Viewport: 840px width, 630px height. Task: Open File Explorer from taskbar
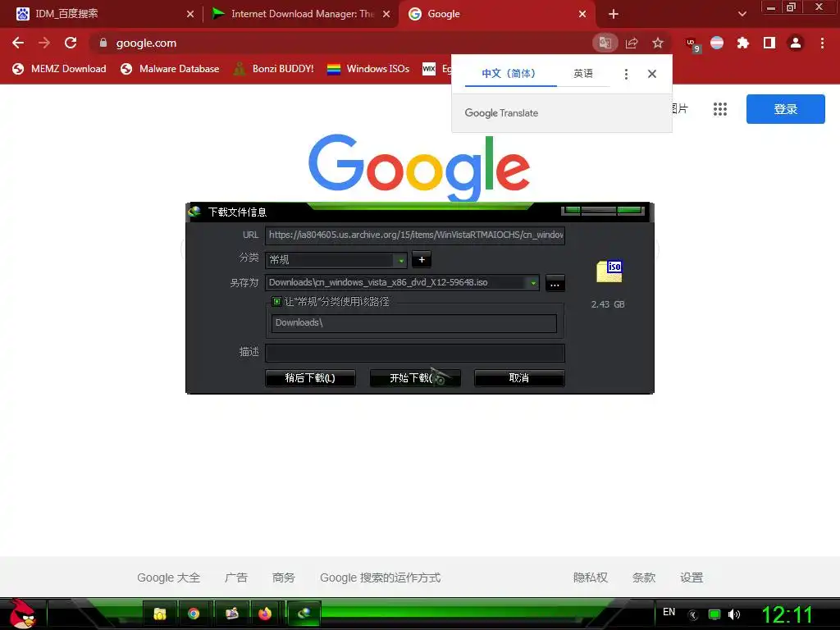[159, 614]
